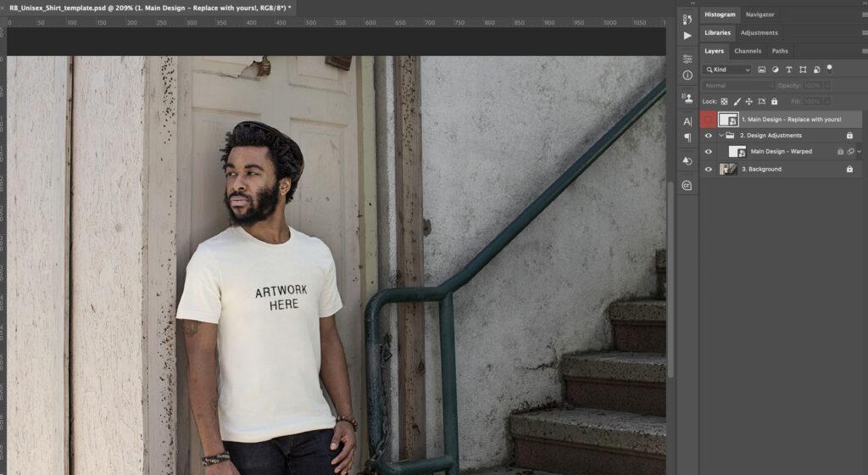Filter for pixel layers icon

pyautogui.click(x=761, y=70)
